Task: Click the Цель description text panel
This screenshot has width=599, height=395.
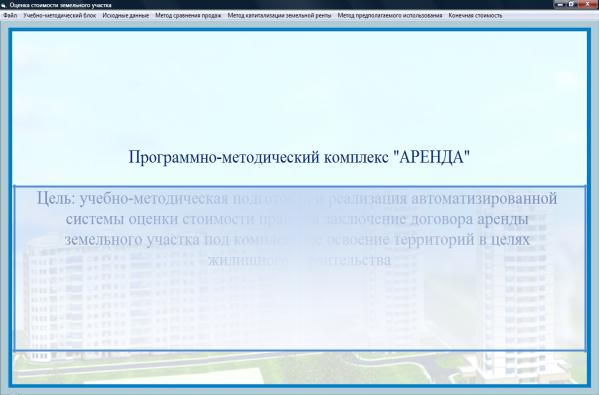Action: coord(300,268)
